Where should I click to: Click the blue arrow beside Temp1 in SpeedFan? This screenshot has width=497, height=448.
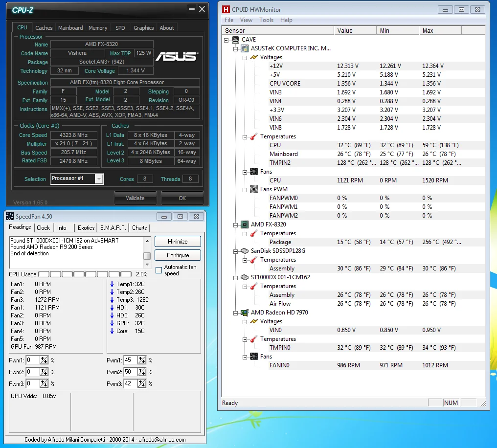(112, 284)
